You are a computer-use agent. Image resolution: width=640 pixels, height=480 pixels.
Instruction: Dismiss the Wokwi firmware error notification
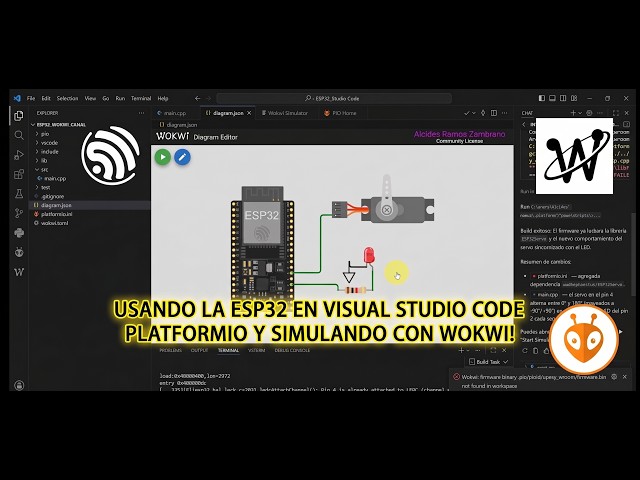click(625, 377)
